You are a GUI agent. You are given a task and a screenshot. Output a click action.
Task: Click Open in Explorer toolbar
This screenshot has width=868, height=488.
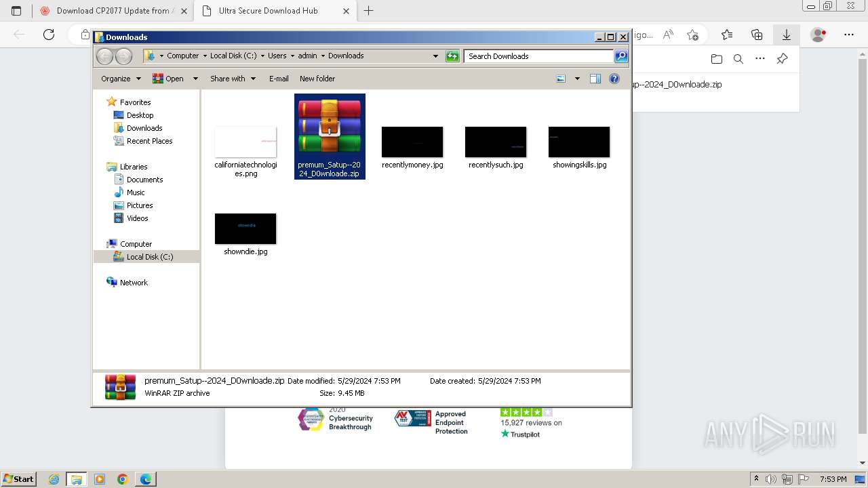(x=168, y=79)
